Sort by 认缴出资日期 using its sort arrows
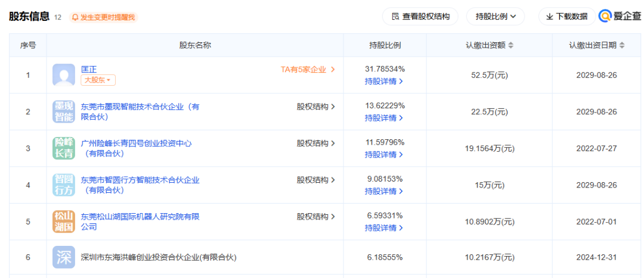Image resolution: width=644 pixels, height=278 pixels. coord(622,45)
